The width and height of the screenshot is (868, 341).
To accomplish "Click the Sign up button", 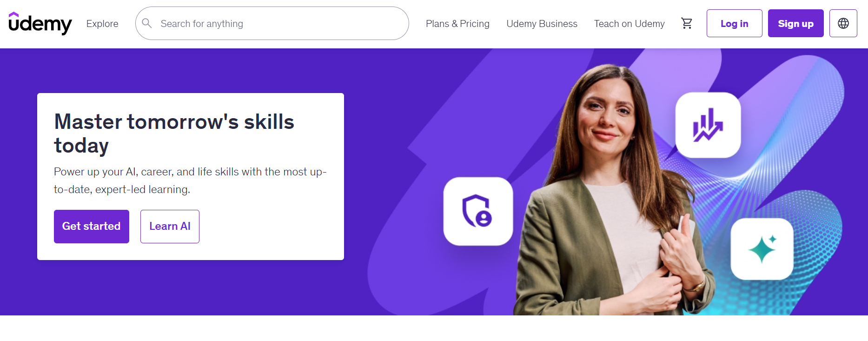I will pyautogui.click(x=796, y=23).
